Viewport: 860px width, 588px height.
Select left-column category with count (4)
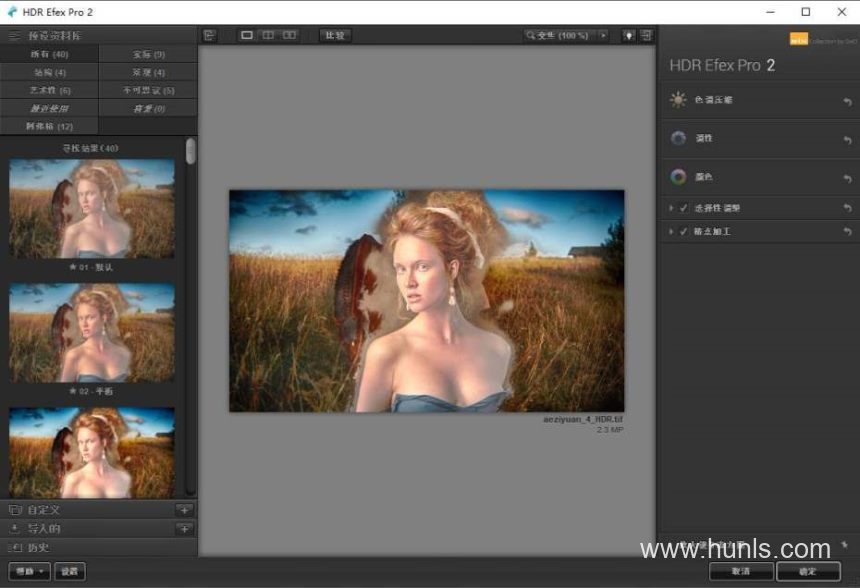[49, 72]
